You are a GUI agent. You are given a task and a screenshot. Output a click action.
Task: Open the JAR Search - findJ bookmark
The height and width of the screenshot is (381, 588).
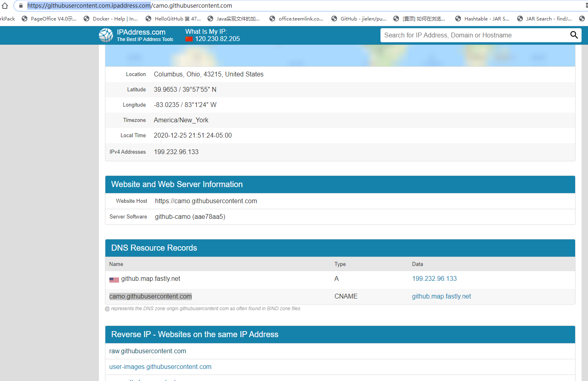[545, 19]
